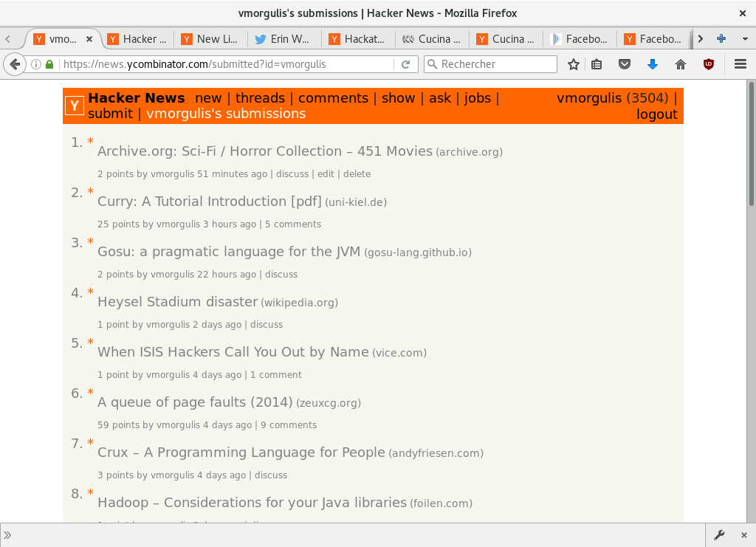Viewport: 756px width, 547px height.
Task: Open the bookmarks list icon
Action: pyautogui.click(x=597, y=64)
